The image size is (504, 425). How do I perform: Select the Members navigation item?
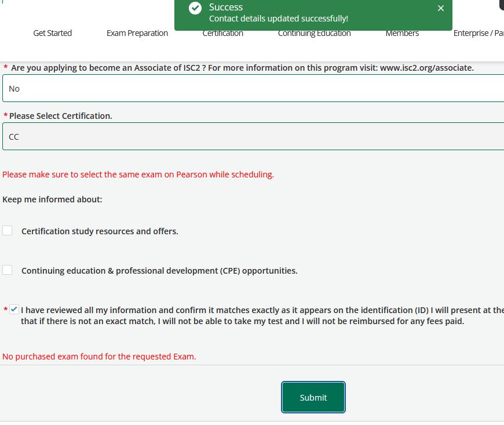click(x=402, y=33)
